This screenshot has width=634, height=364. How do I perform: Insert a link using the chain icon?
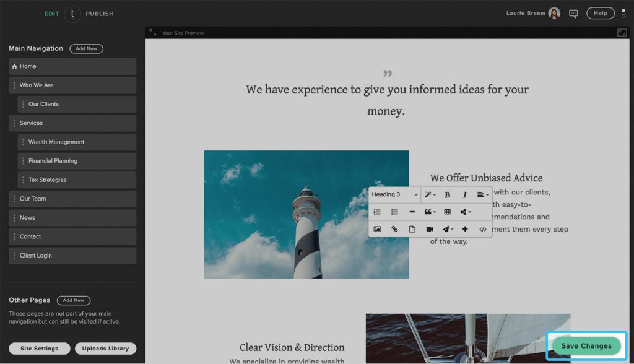(394, 229)
